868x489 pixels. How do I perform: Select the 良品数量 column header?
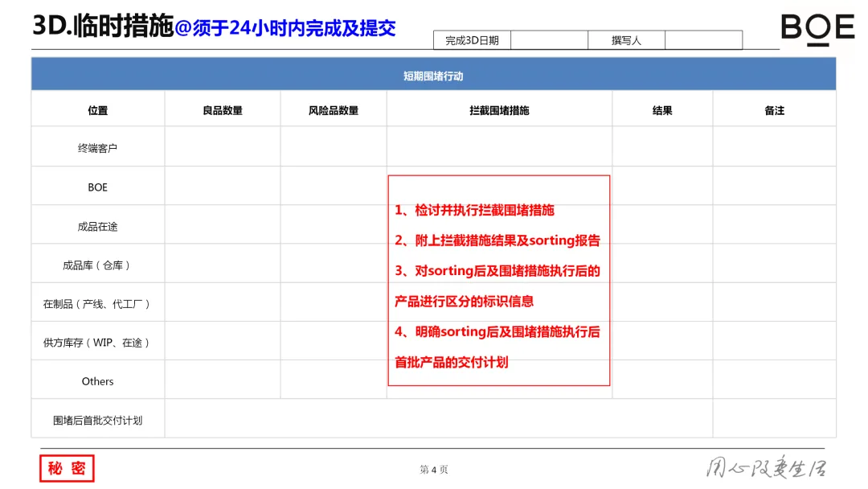[x=223, y=110]
